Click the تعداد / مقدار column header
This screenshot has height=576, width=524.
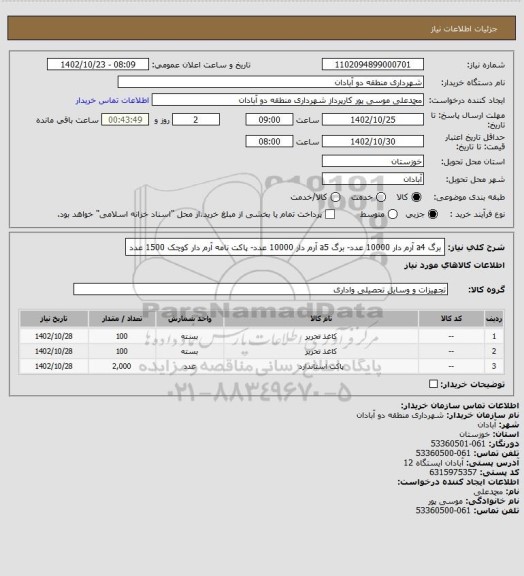(122, 318)
